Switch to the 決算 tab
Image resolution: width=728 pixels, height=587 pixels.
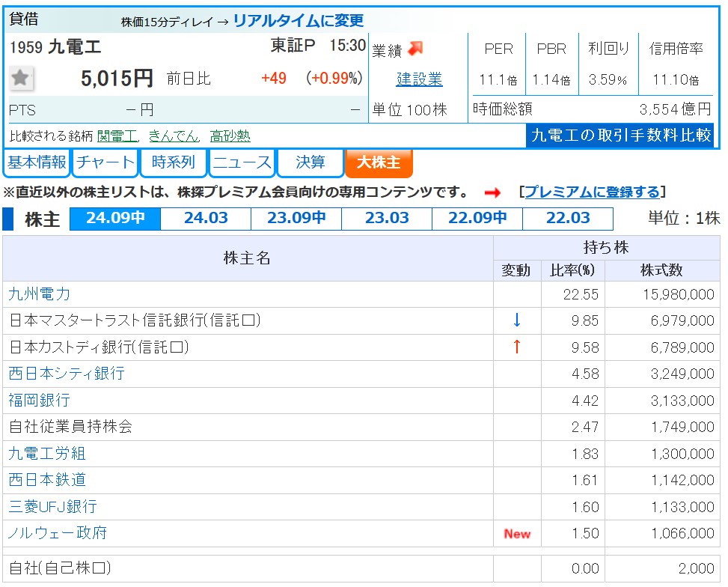(311, 162)
